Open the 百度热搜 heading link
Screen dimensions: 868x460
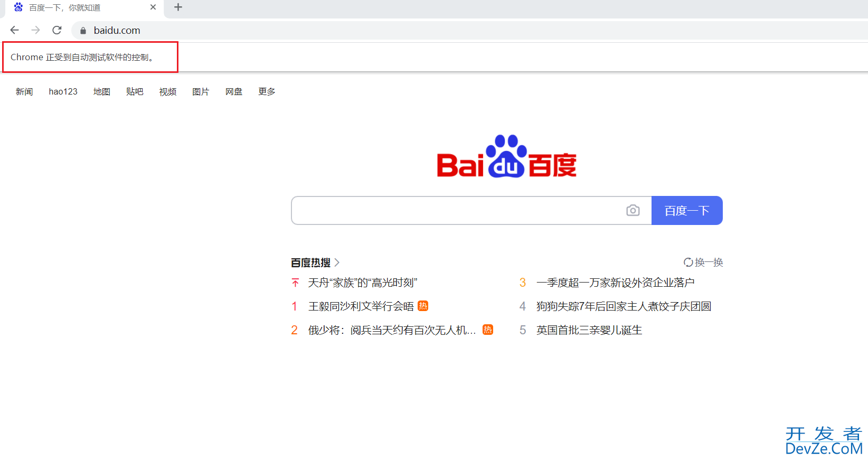[310, 262]
